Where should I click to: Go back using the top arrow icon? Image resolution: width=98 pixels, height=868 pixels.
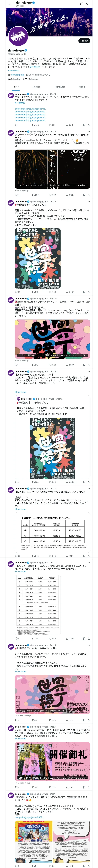click(9, 4)
